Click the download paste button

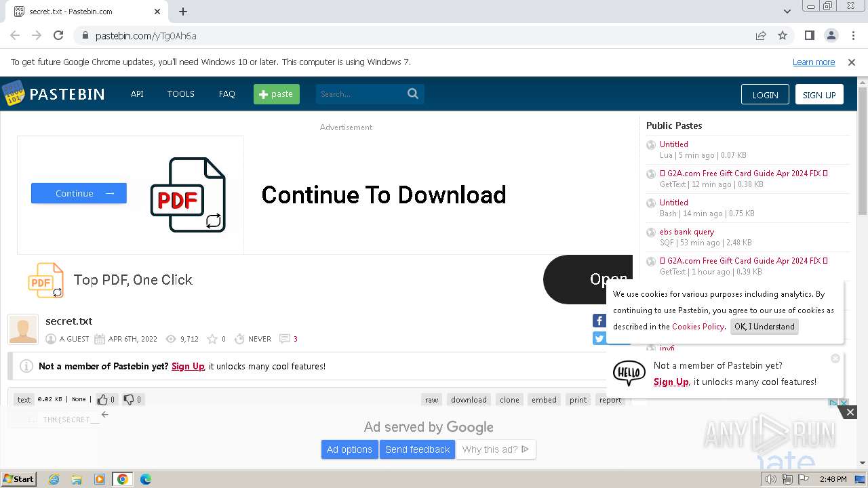pyautogui.click(x=469, y=400)
